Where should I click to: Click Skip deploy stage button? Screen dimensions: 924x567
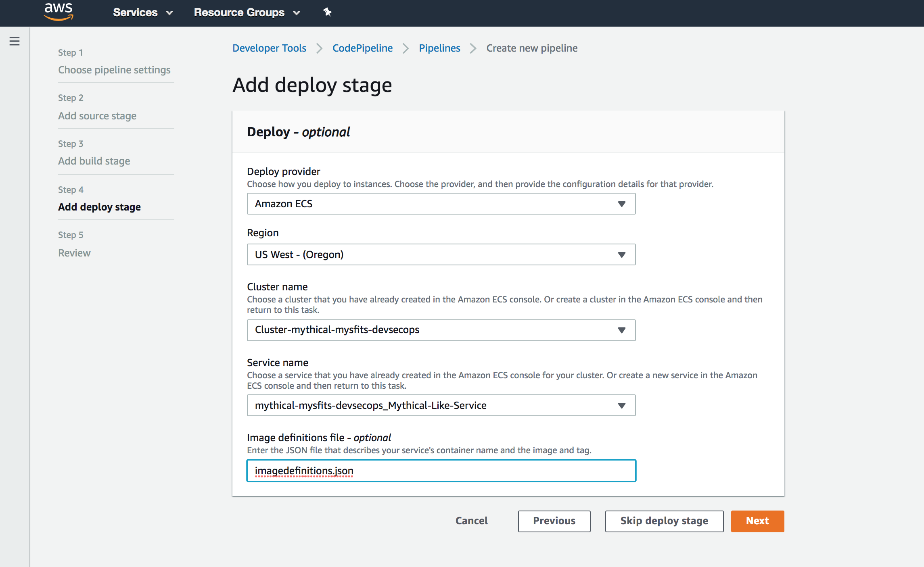coord(664,521)
